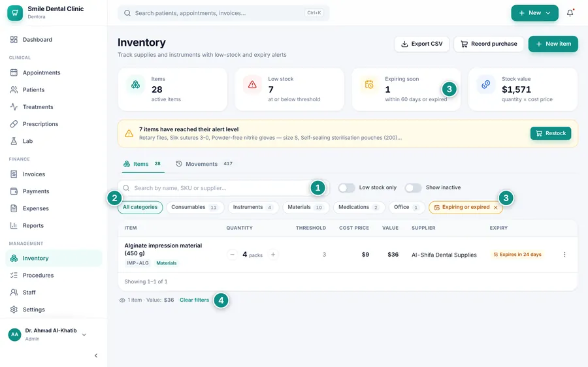Click the Items stat card icon
The image size is (588, 367).
136,85
